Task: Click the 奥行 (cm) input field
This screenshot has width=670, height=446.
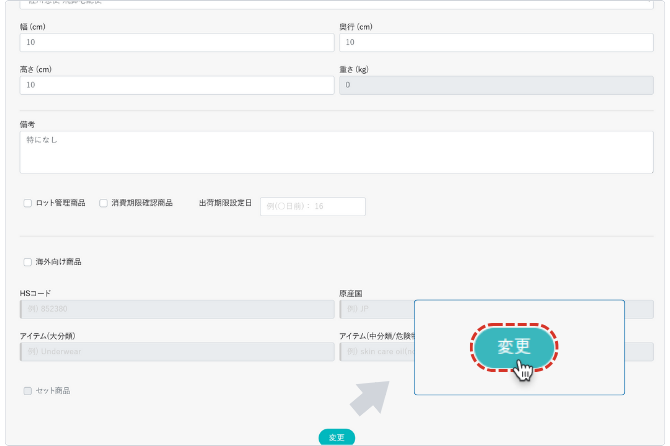Action: [496, 42]
